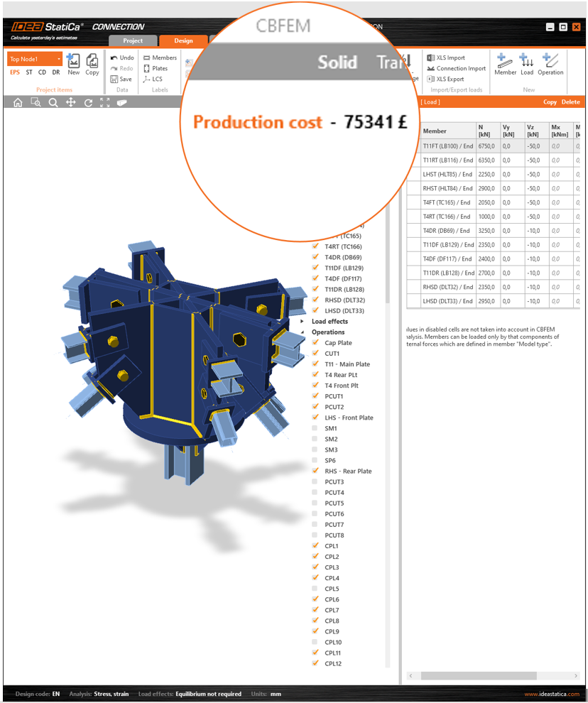Image resolution: width=588 pixels, height=703 pixels.
Task: Copy the current project item
Action: click(92, 64)
